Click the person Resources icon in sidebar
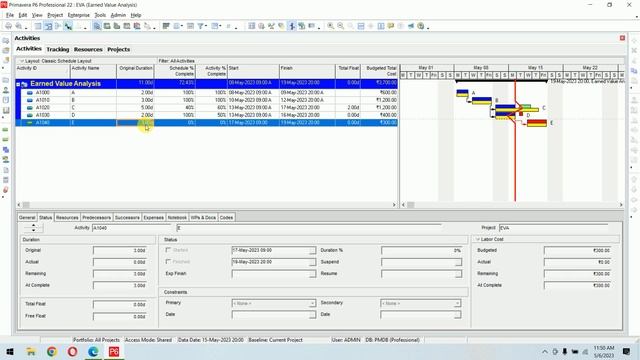The image size is (640, 360). click(6, 90)
